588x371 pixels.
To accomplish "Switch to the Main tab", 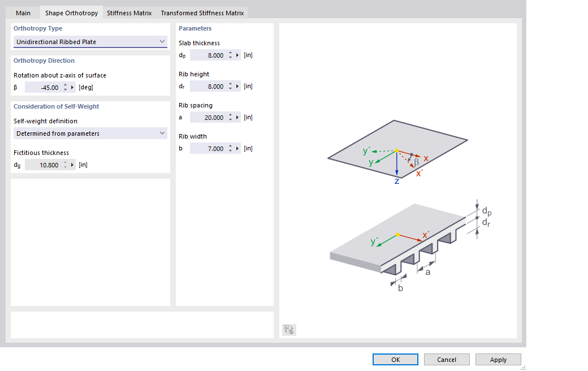I will coord(23,13).
